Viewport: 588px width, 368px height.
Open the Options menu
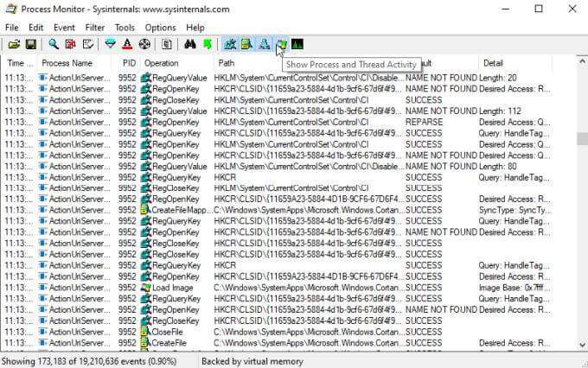161,28
